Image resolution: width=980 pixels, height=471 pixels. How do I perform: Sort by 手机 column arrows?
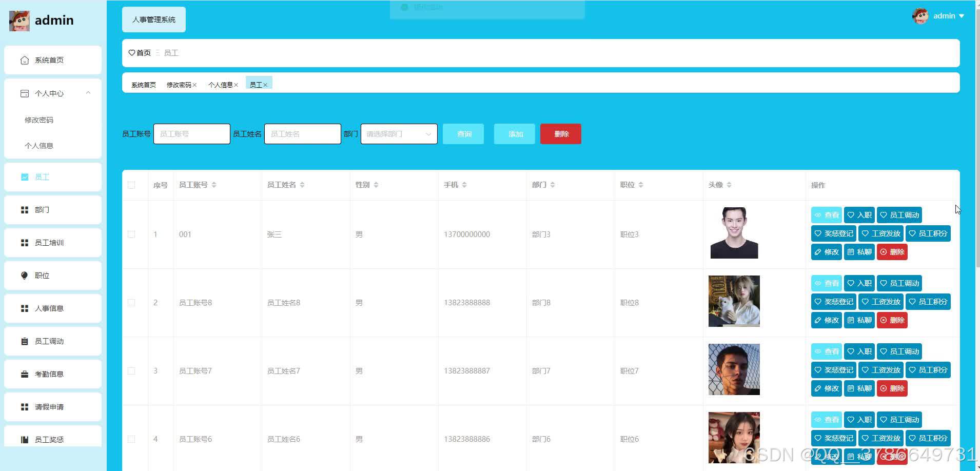(x=464, y=185)
